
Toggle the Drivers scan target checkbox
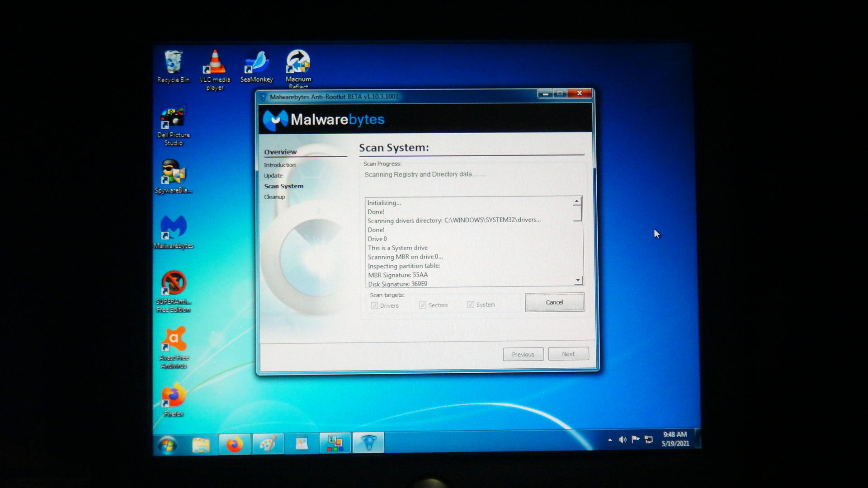(374, 306)
